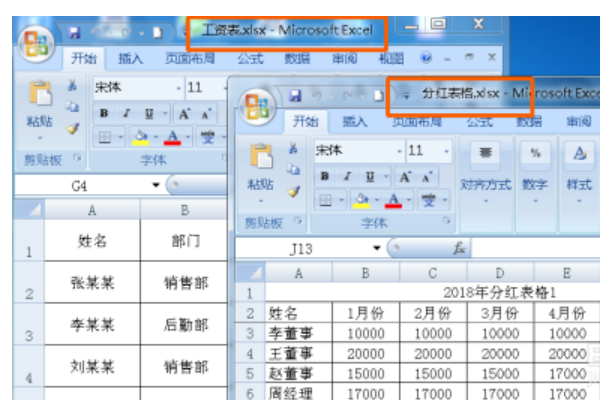Select cell 张某某 in 工资表
This screenshot has height=400, width=600.
click(92, 282)
